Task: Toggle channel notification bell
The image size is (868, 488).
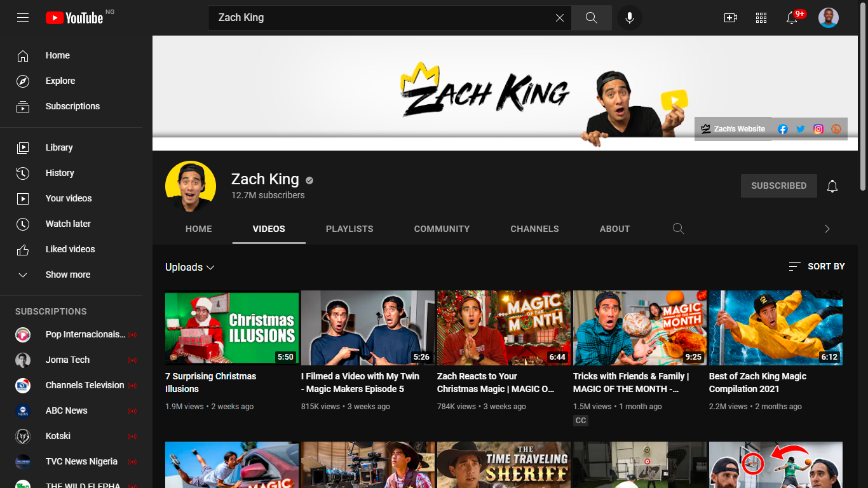Action: (x=832, y=186)
